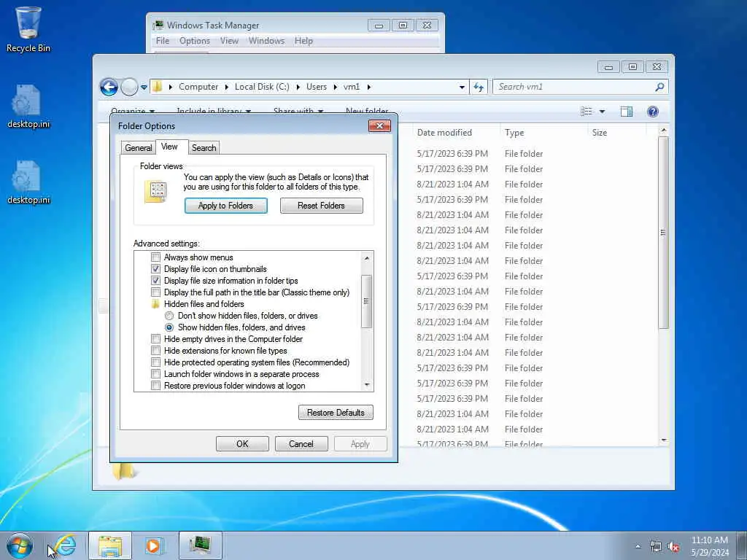Open File menu in Task Manager
747x560 pixels.
pos(163,41)
